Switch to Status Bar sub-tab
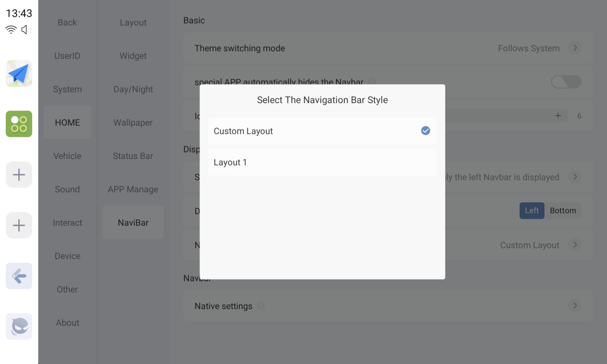Screen dimensions: 607x364 pyautogui.click(x=133, y=156)
